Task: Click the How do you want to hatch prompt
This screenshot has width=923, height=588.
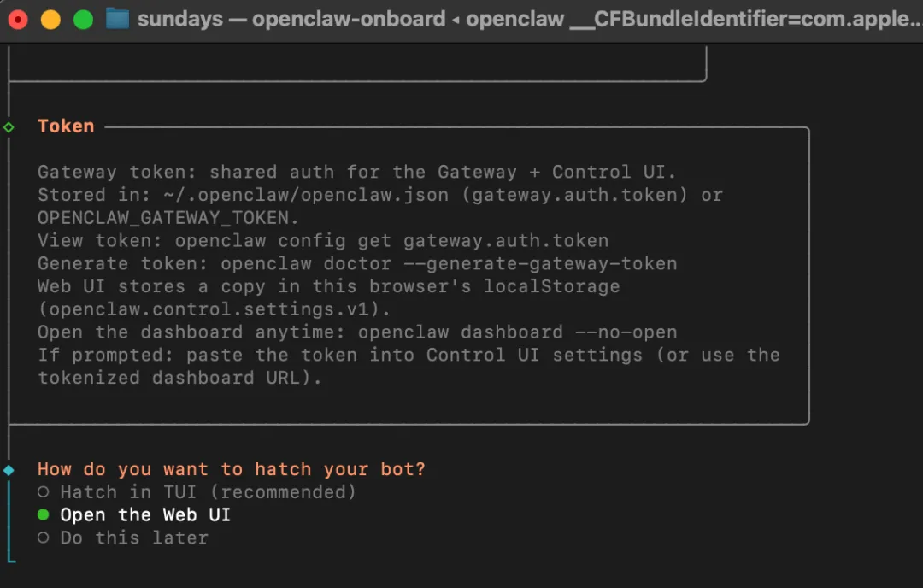Action: coord(232,469)
